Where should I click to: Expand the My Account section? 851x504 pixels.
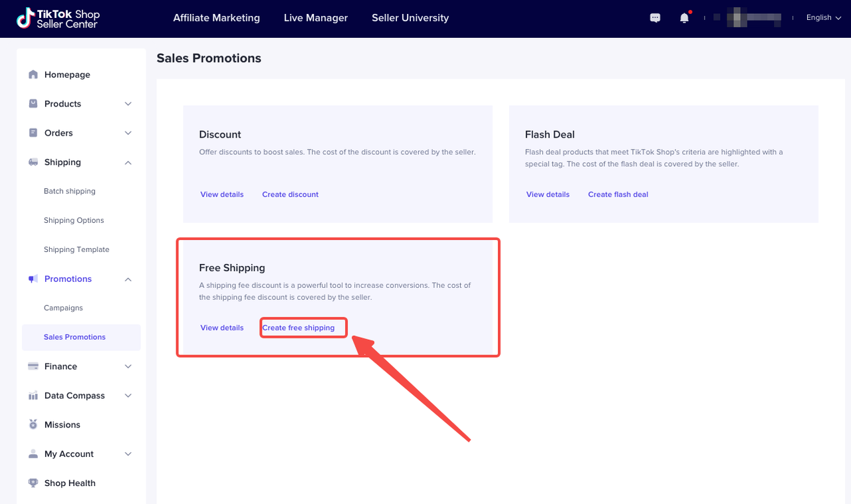pyautogui.click(x=128, y=454)
